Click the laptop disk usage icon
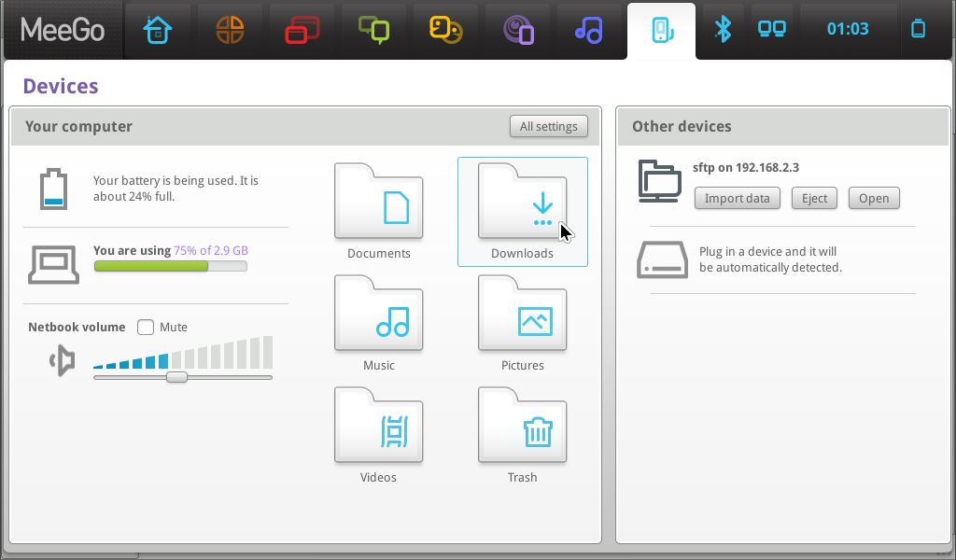This screenshot has width=956, height=560. (53, 264)
